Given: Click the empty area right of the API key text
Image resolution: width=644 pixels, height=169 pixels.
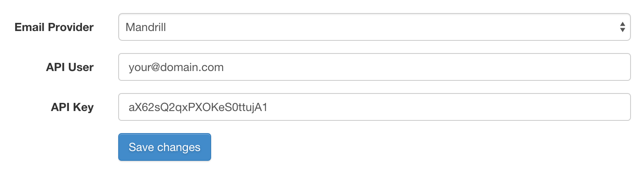Looking at the screenshot, I should pos(448,107).
